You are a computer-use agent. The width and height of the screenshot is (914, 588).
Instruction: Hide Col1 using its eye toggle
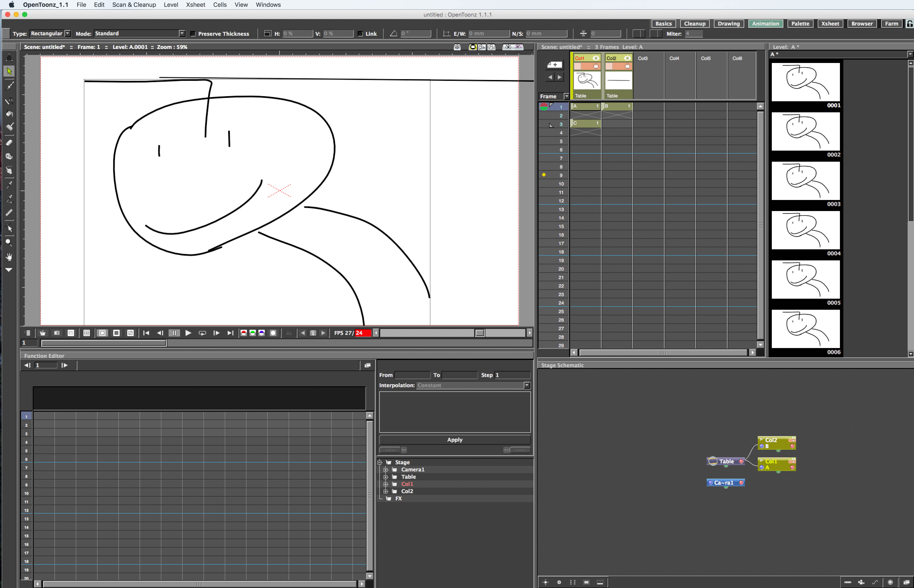596,58
